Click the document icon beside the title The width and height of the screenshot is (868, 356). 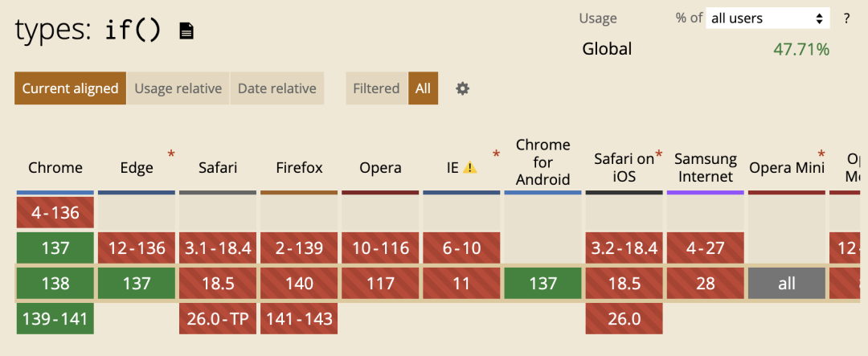coord(186,31)
